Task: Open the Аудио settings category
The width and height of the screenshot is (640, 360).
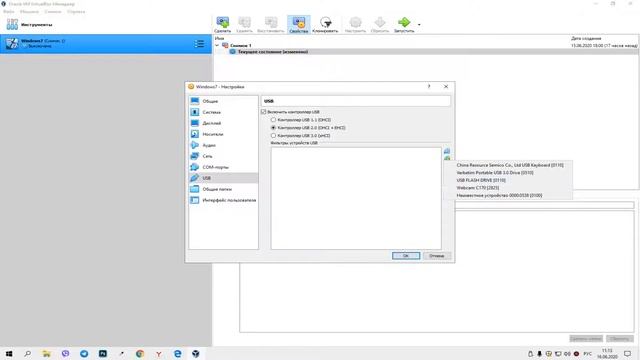Action: [x=223, y=145]
